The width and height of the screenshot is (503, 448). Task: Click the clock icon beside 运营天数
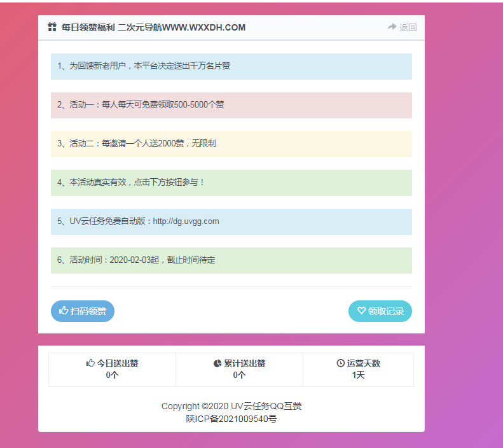[340, 363]
